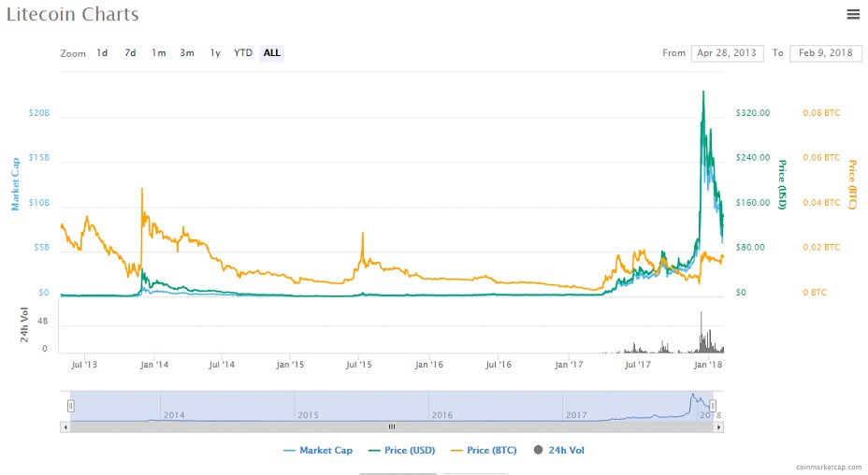868x475 pixels.
Task: Click the Jan '14 axis label
Action: pyautogui.click(x=154, y=365)
